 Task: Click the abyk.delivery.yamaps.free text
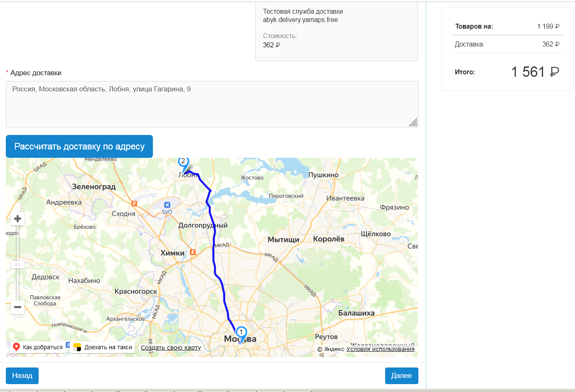pyautogui.click(x=300, y=20)
